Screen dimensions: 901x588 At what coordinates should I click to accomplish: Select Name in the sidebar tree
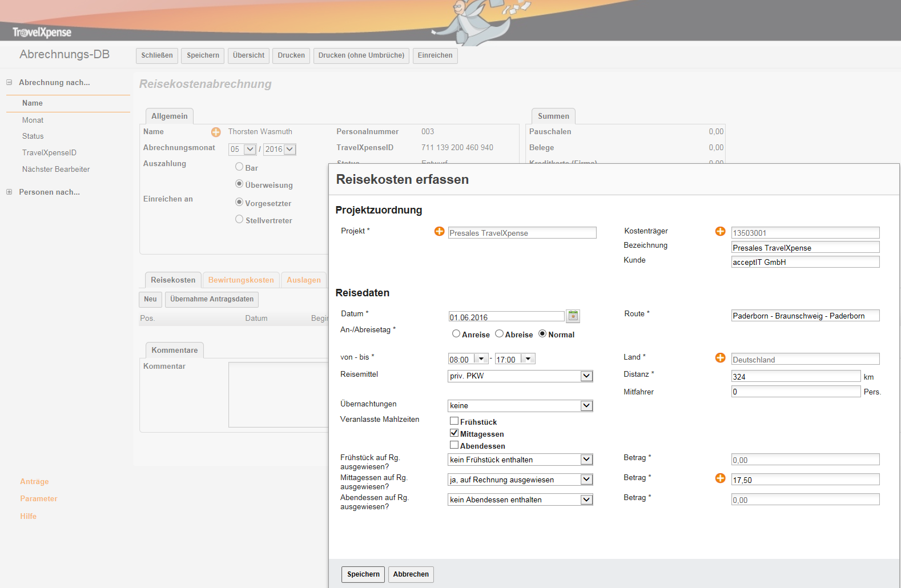33,103
